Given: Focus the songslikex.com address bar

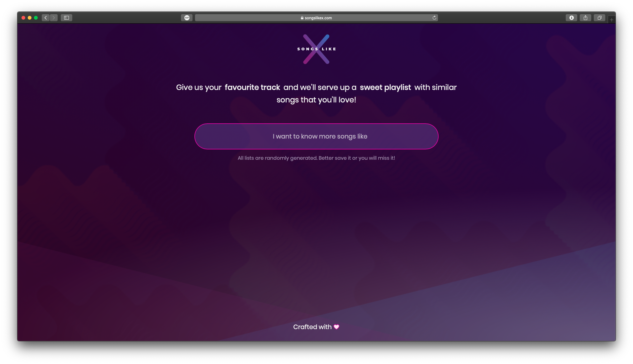Looking at the screenshot, I should click(316, 18).
